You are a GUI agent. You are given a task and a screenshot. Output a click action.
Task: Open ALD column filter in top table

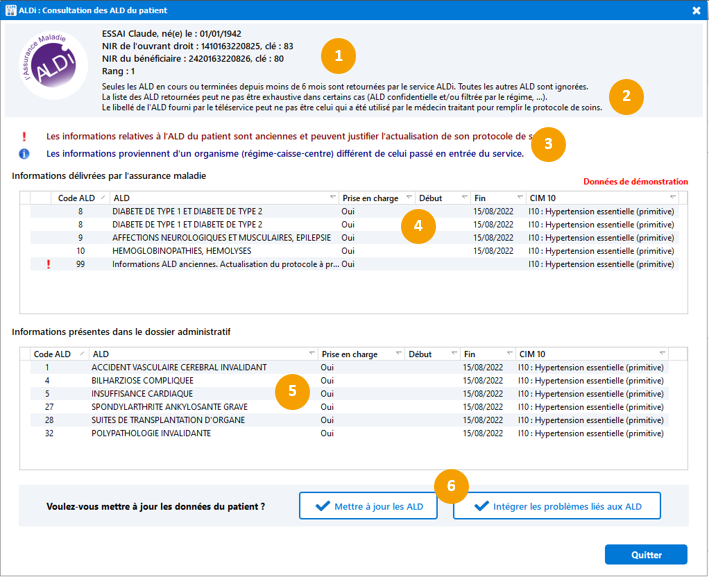point(333,197)
